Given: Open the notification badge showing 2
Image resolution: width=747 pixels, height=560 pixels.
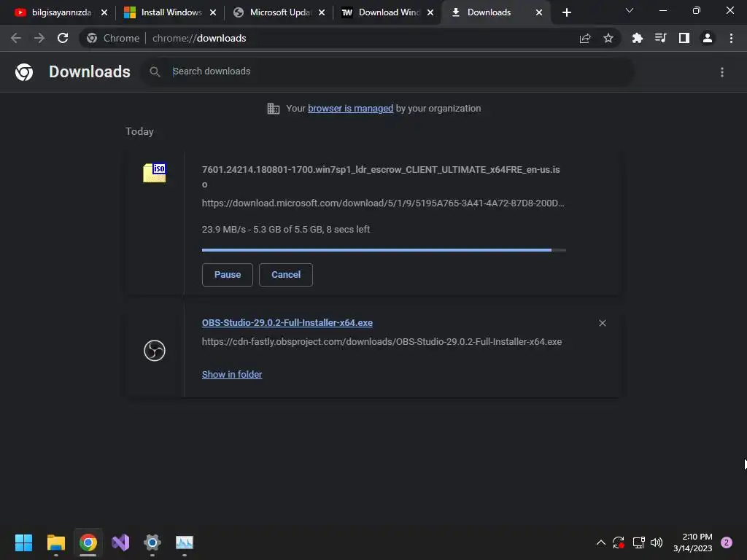Looking at the screenshot, I should pyautogui.click(x=727, y=542).
